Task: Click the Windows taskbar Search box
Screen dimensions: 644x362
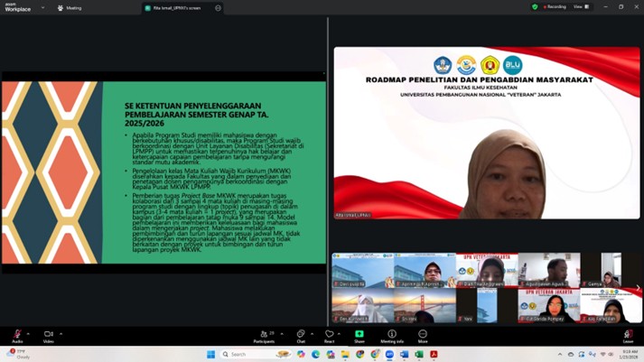Action: click(255, 354)
